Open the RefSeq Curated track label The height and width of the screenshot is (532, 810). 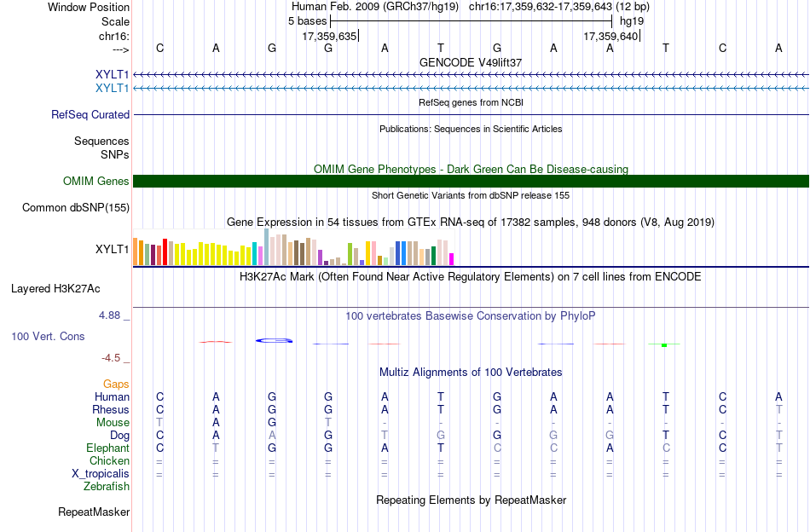pyautogui.click(x=90, y=114)
